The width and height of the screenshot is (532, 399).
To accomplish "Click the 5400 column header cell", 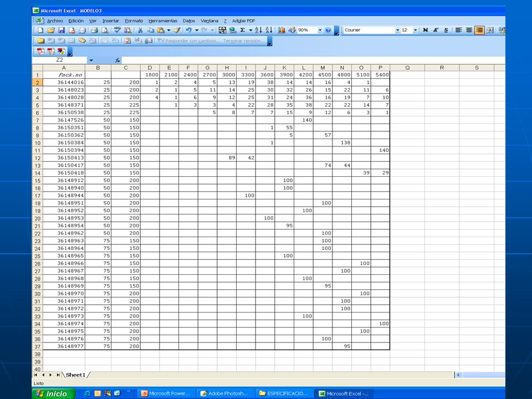I will point(380,75).
